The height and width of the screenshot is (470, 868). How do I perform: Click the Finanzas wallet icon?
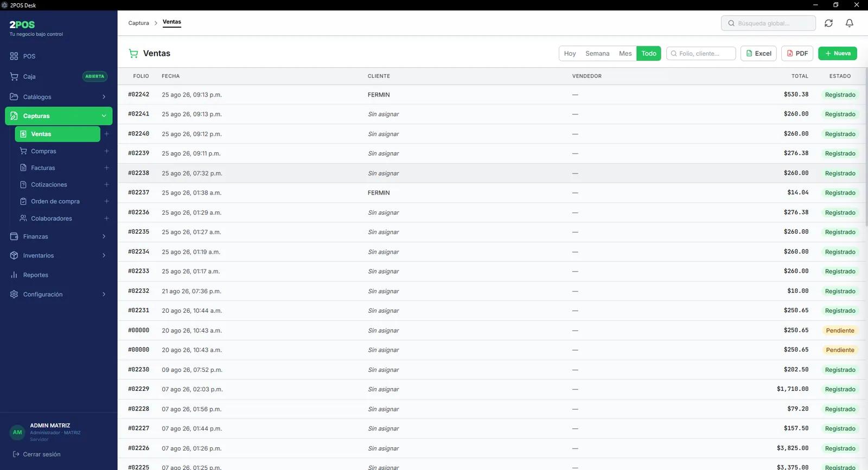[x=14, y=236]
